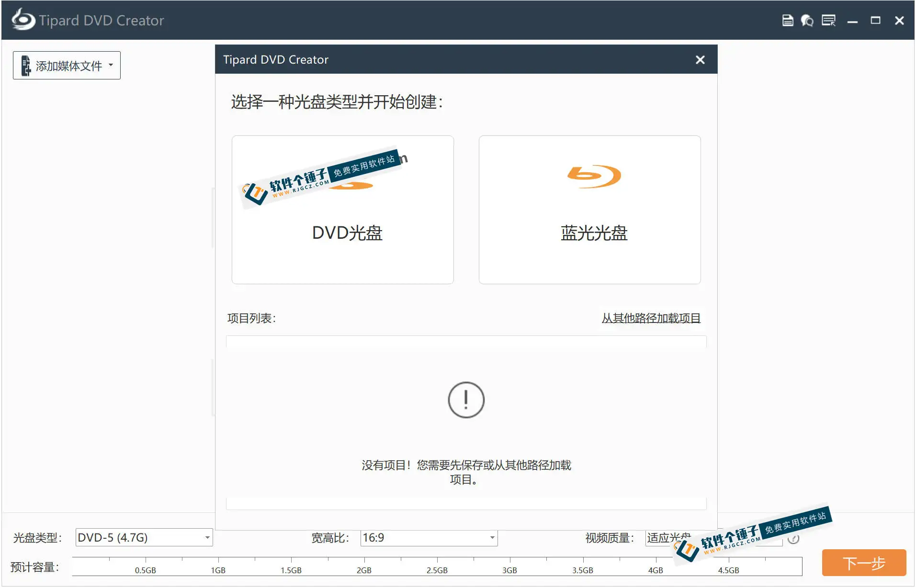Click the Blu-ray logo icon
The height and width of the screenshot is (588, 916).
pos(594,177)
